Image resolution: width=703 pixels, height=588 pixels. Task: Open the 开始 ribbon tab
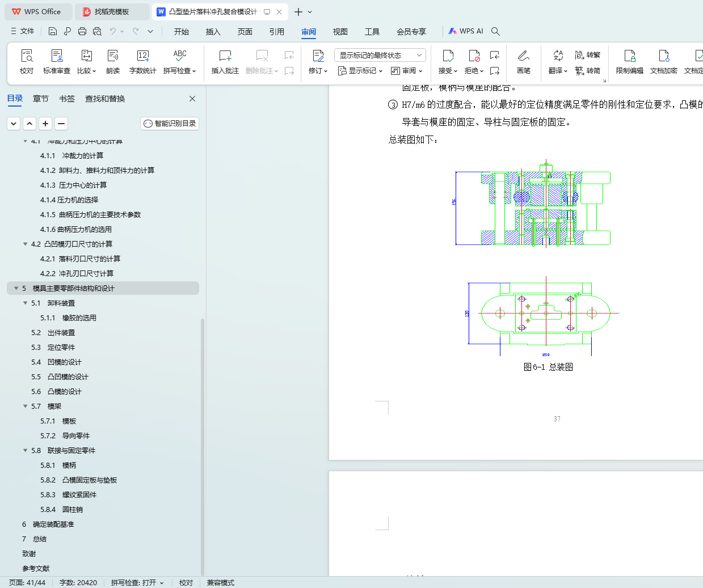(x=182, y=32)
